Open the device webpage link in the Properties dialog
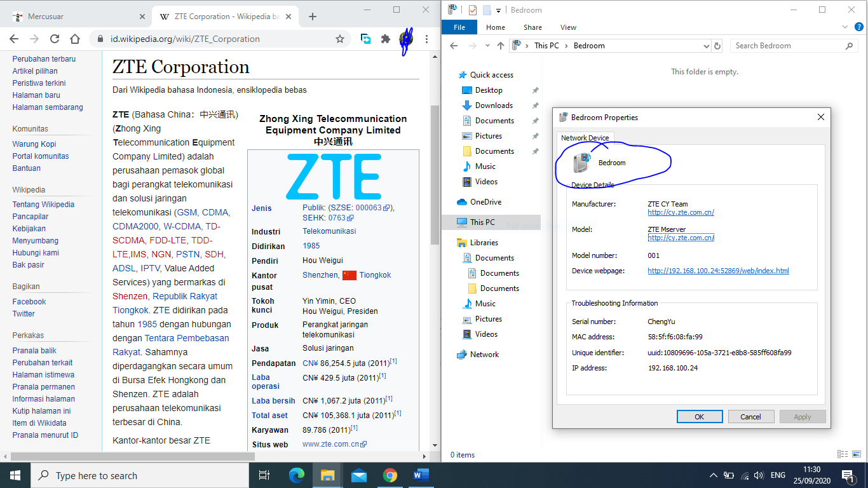 717,270
